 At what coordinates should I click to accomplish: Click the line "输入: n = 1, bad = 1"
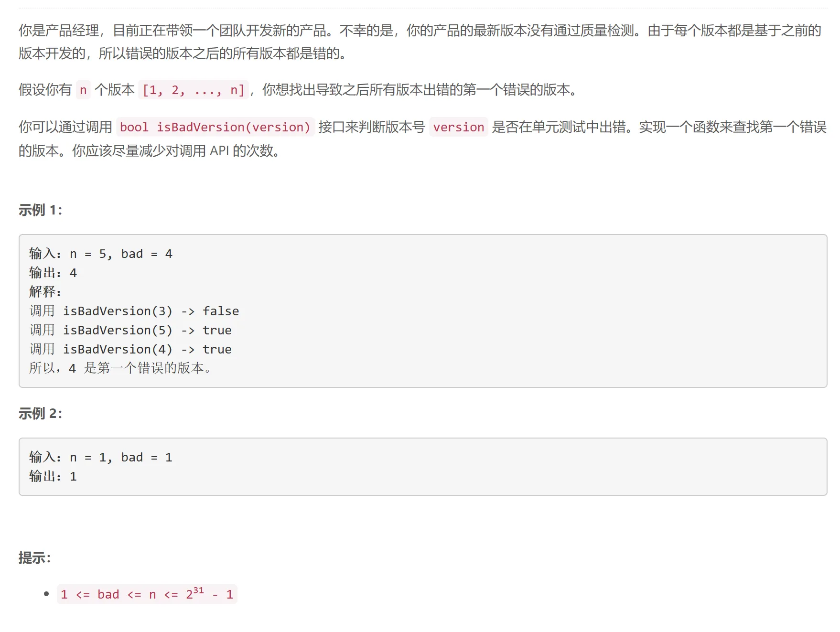point(101,457)
